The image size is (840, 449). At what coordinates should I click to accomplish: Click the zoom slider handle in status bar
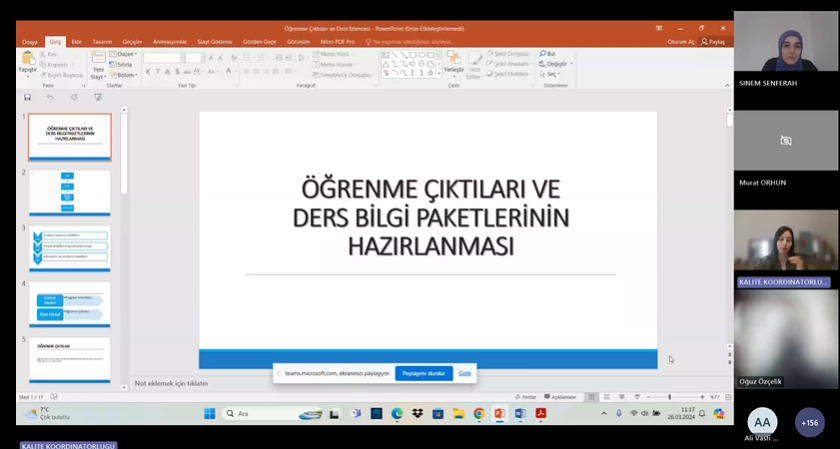pyautogui.click(x=669, y=397)
